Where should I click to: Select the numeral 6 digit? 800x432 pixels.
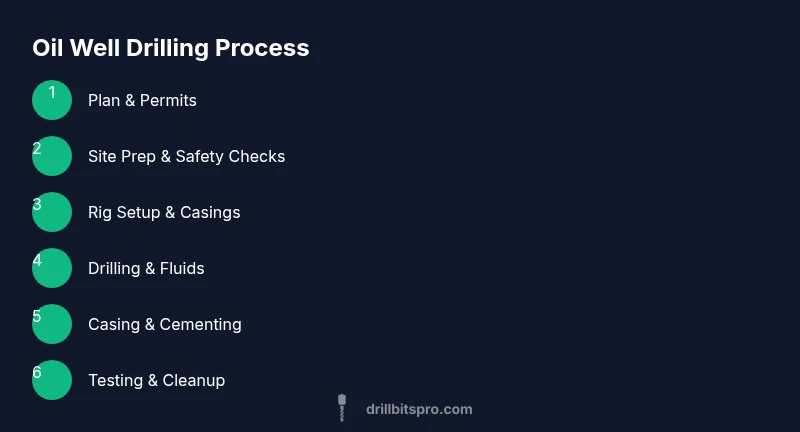click(37, 373)
